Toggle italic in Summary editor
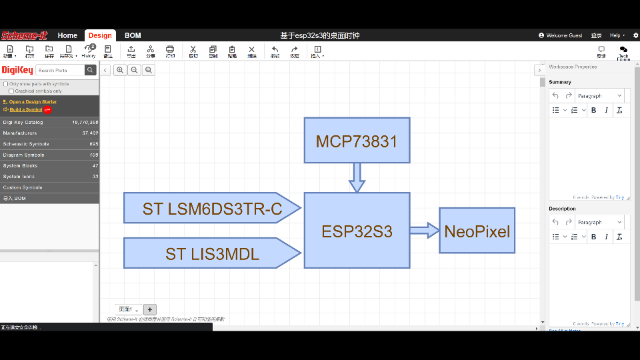Screen dimensions: 640x360 [606, 110]
